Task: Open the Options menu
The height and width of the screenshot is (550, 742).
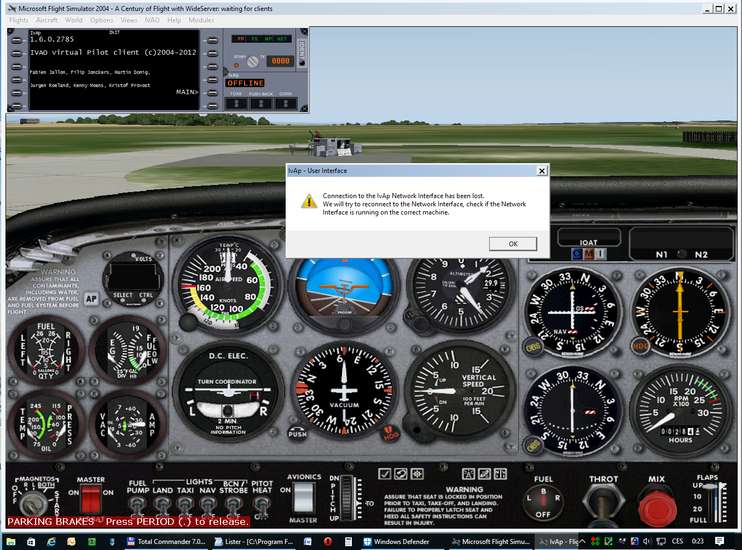Action: tap(101, 20)
